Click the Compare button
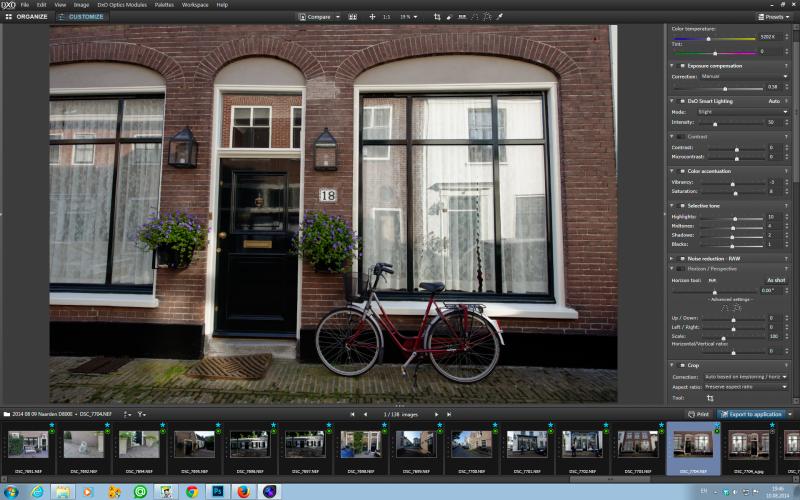800x500 pixels. click(315, 17)
